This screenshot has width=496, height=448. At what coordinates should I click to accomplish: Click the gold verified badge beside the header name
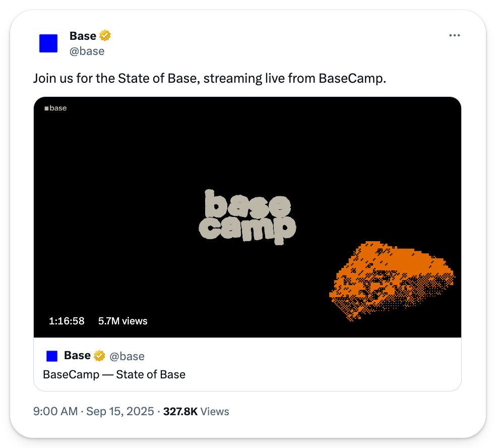pos(105,36)
